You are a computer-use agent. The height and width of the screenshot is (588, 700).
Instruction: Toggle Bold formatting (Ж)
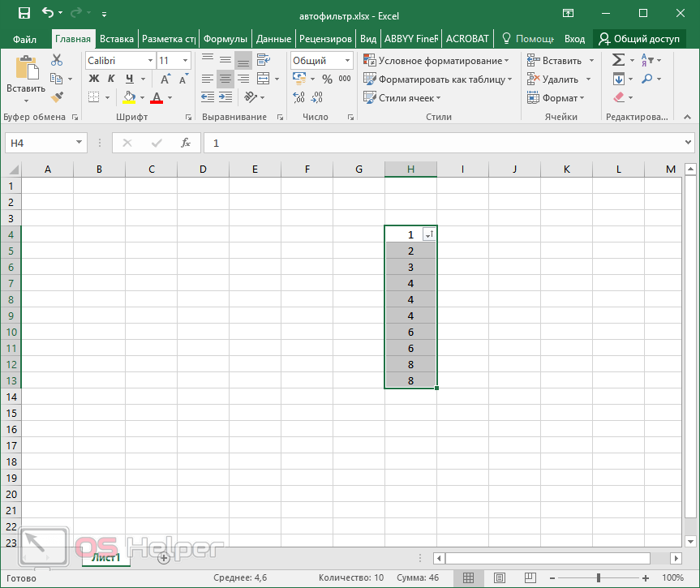[93, 79]
